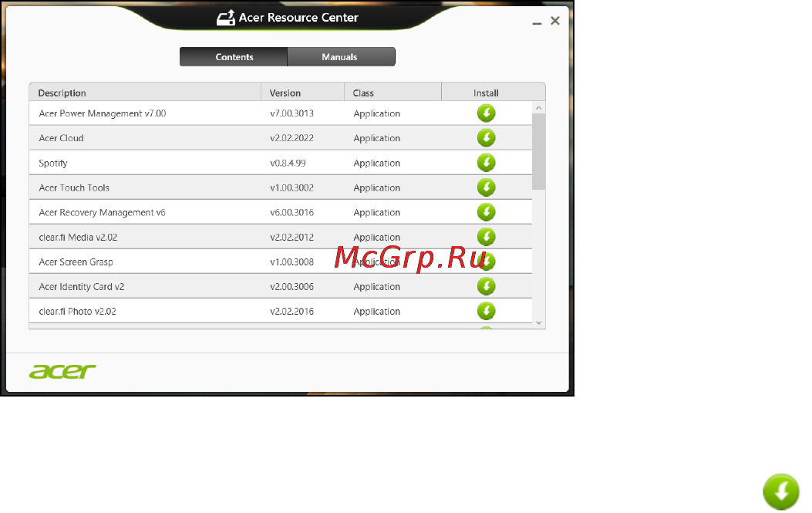
Task: Sort by the Version column header
Action: [302, 93]
